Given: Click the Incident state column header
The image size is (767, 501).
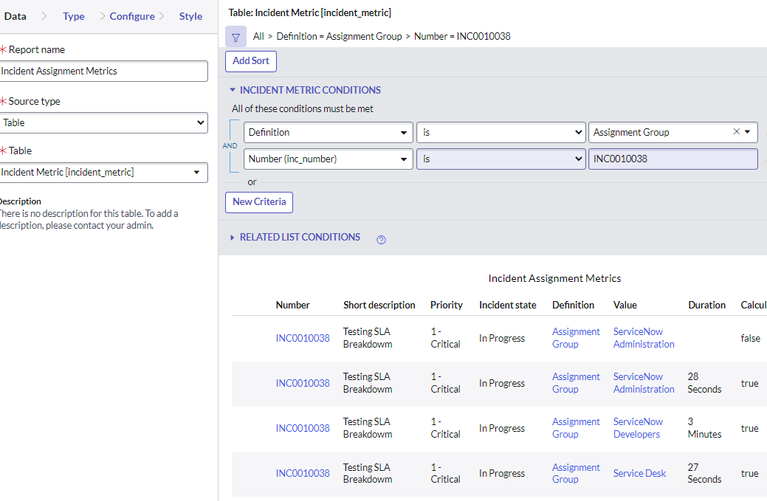Looking at the screenshot, I should 507,305.
